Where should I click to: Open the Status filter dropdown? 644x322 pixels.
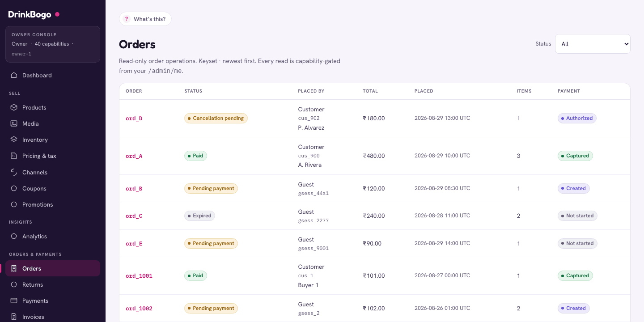pos(593,44)
